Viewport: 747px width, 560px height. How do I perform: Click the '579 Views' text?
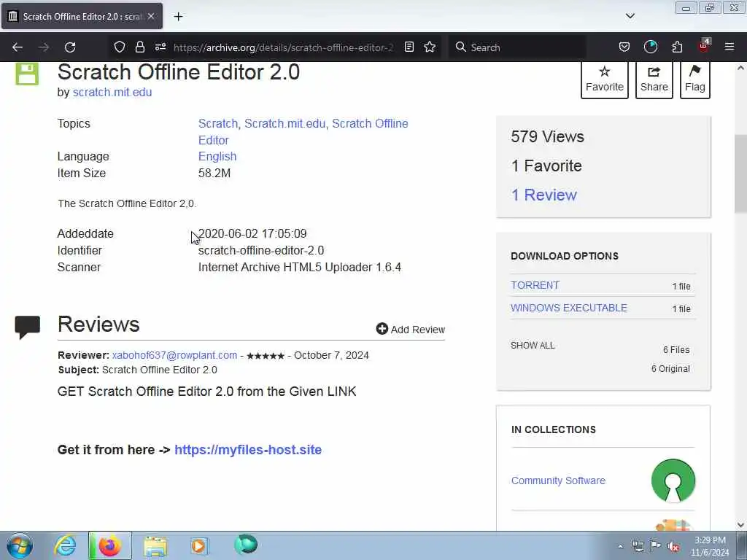[547, 137]
